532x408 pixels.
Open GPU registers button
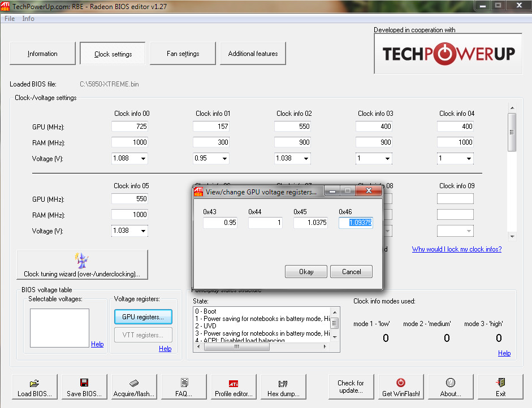pyautogui.click(x=143, y=317)
